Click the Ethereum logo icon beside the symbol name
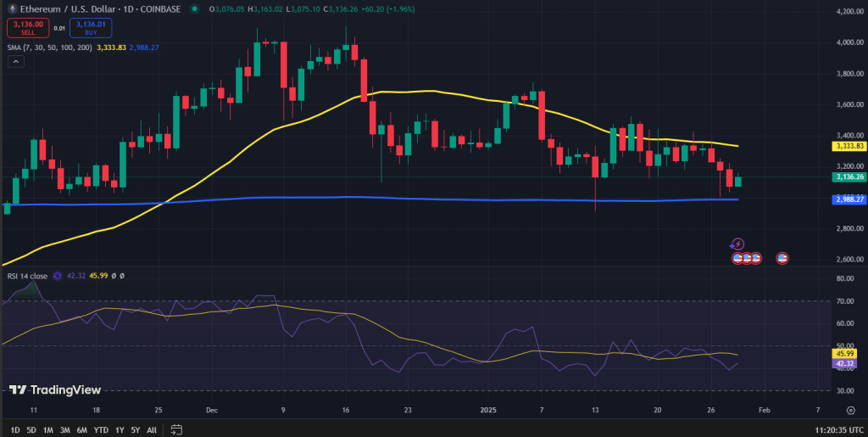868x437 pixels. tap(10, 8)
